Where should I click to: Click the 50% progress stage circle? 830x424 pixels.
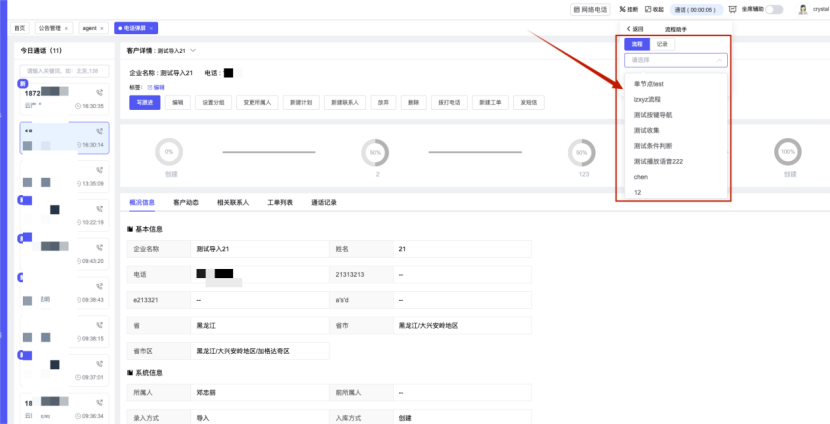[377, 153]
